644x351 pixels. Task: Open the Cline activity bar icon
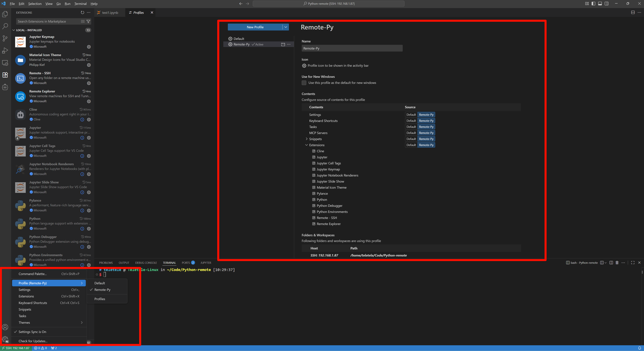5,87
